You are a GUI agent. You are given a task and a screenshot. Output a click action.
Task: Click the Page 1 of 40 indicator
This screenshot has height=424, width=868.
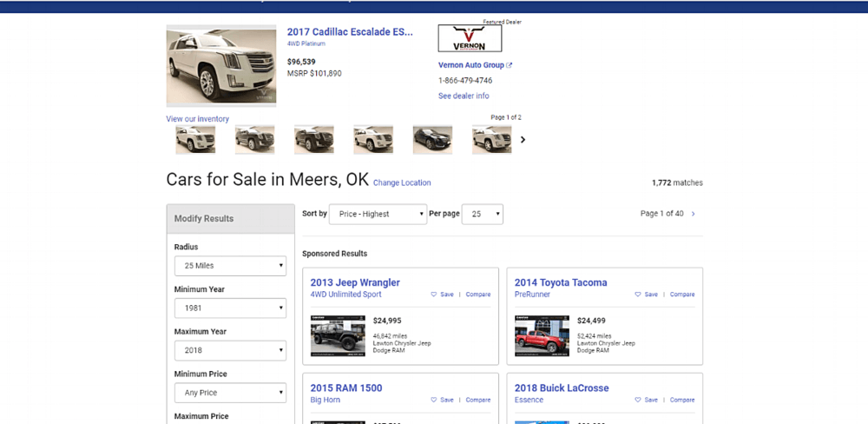tap(661, 214)
